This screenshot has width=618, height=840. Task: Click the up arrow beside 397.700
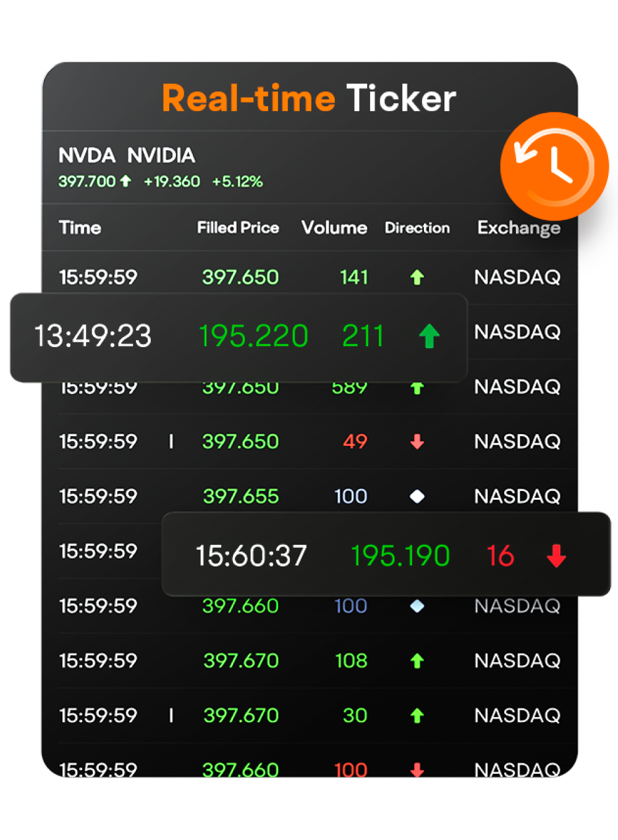[126, 181]
